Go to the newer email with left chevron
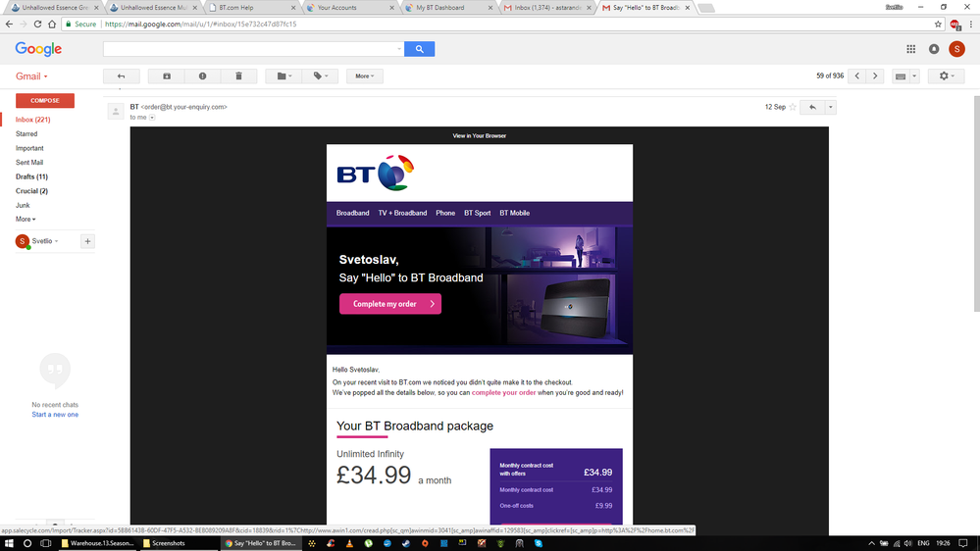980x551 pixels. pyautogui.click(x=857, y=76)
